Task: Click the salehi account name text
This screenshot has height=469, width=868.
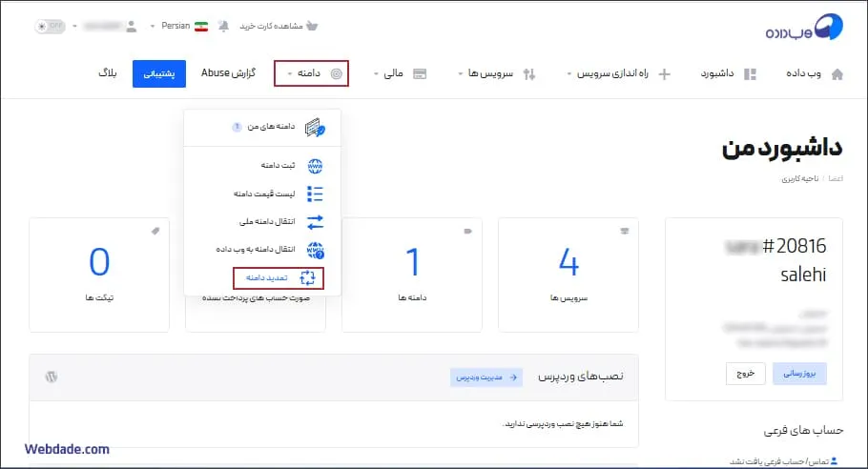Action: pos(803,275)
